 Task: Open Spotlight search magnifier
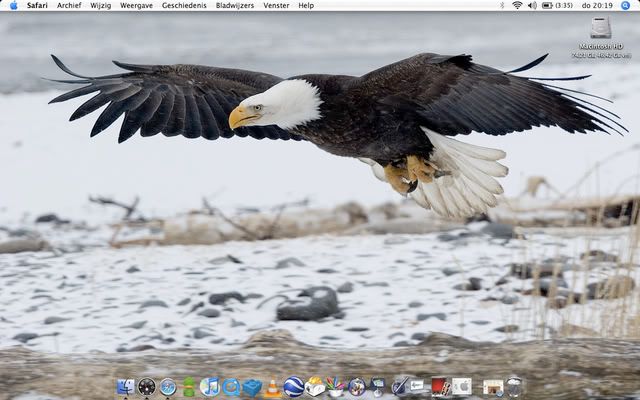[x=625, y=5]
